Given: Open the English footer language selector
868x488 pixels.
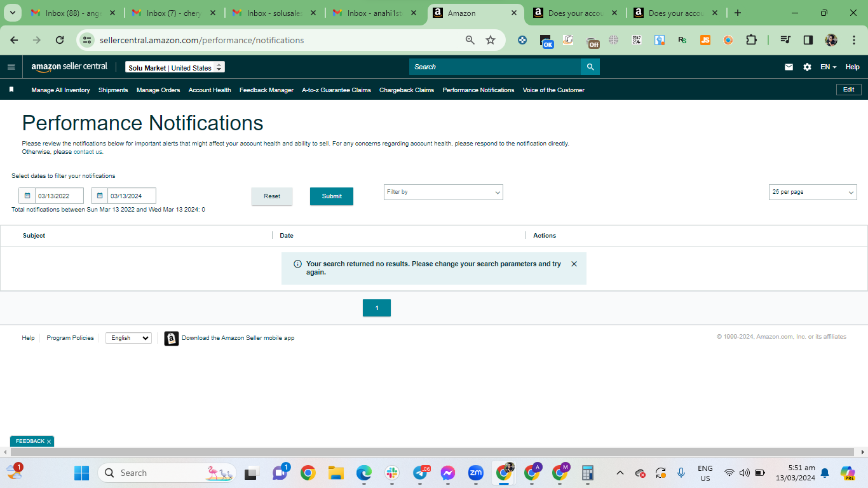Looking at the screenshot, I should click(x=128, y=338).
